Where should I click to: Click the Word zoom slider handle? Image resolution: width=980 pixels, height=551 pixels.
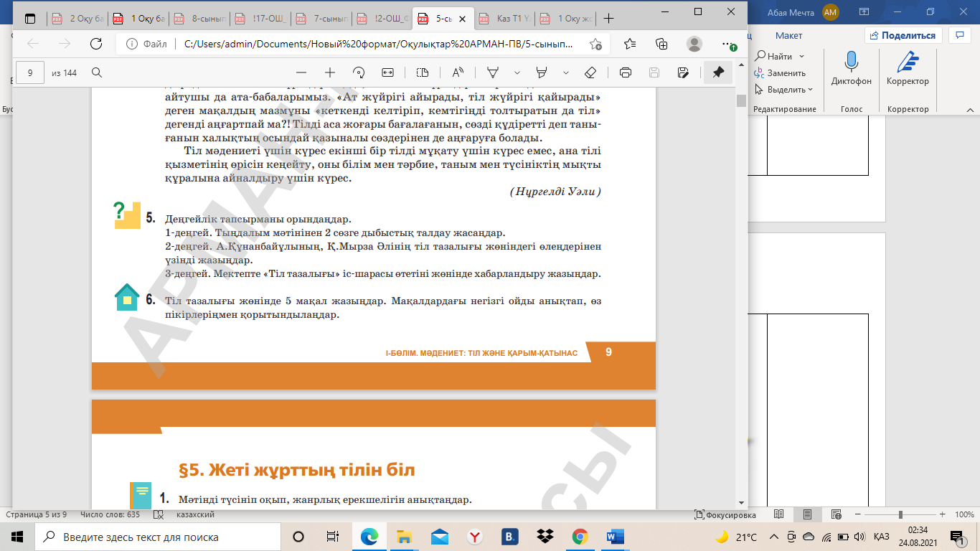(900, 514)
